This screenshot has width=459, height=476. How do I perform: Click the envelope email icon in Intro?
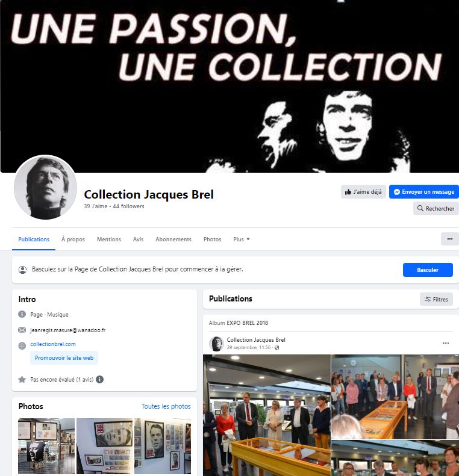(22, 330)
